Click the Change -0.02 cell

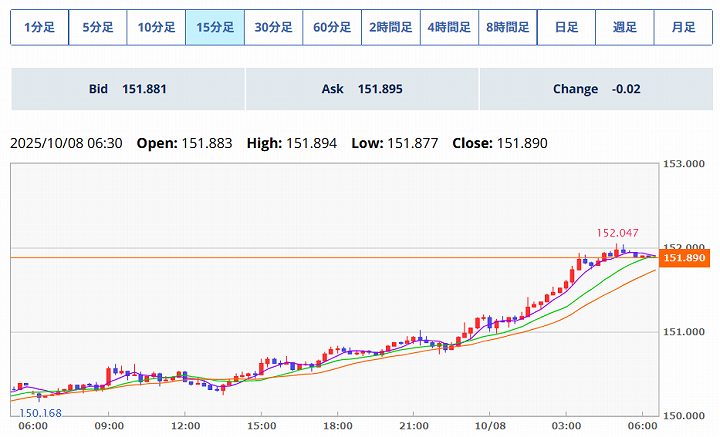tap(596, 89)
